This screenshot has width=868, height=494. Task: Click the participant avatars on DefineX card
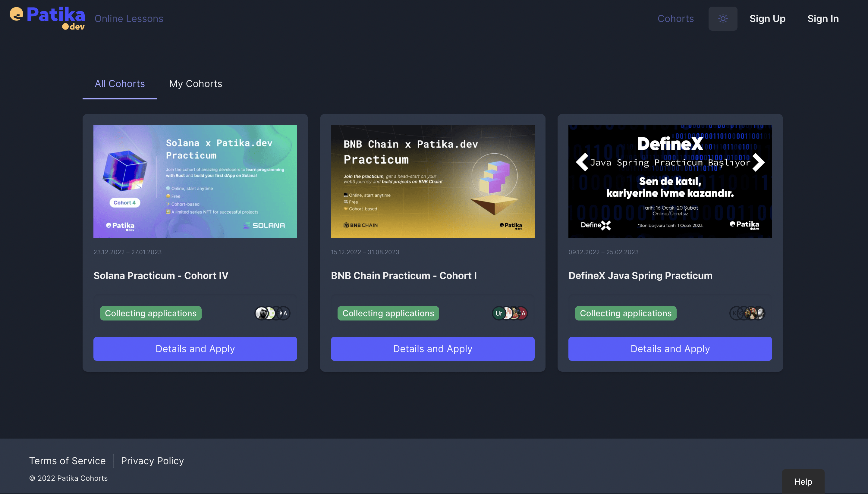tap(747, 313)
